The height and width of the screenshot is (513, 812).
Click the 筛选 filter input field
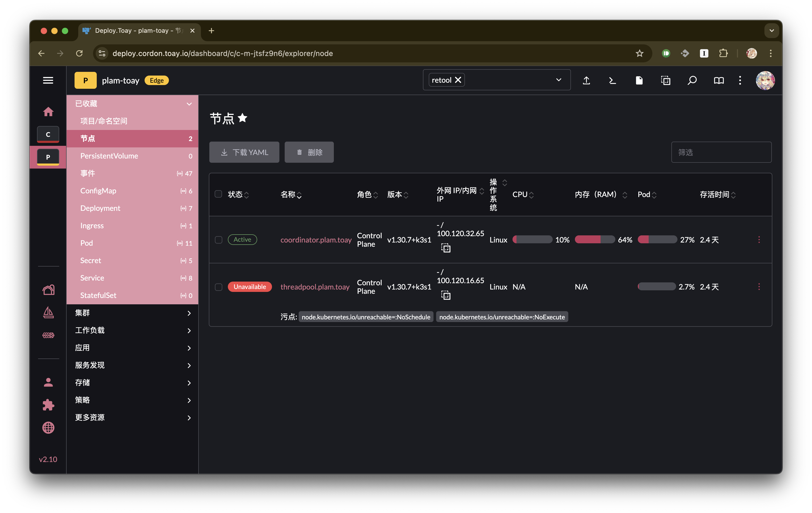tap(721, 152)
